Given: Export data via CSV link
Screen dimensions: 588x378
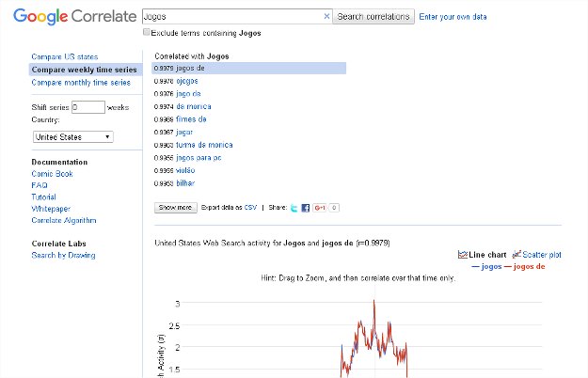Looking at the screenshot, I should pos(250,207).
